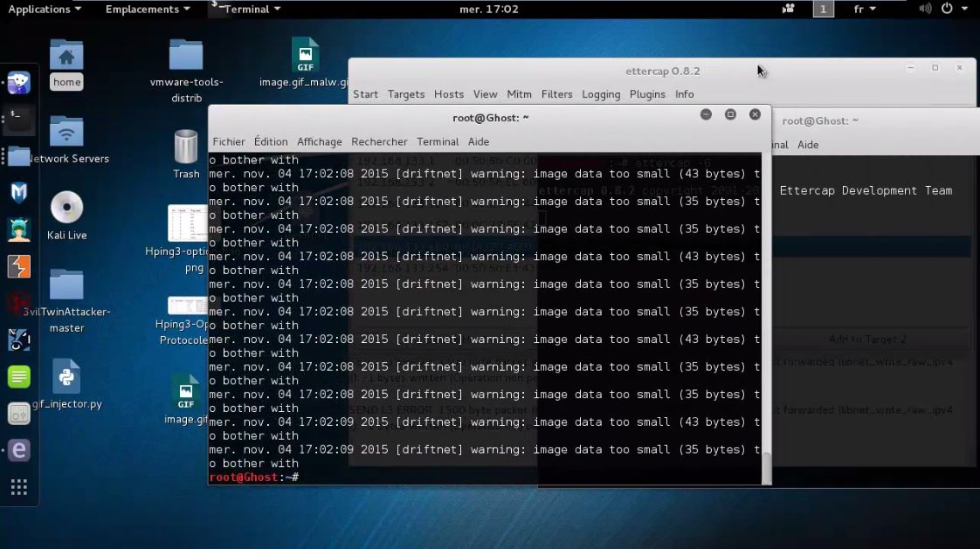
Task: Click the screen recording camera icon in top bar
Action: pos(788,9)
